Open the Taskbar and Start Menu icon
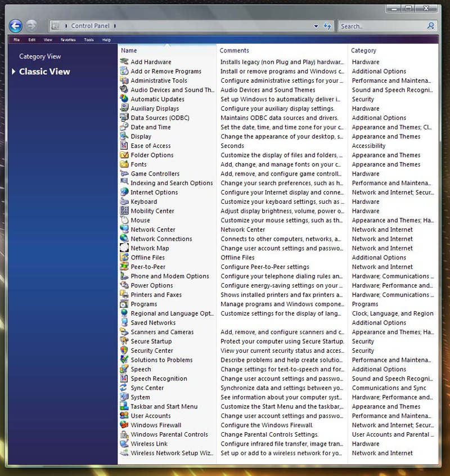 tap(124, 406)
